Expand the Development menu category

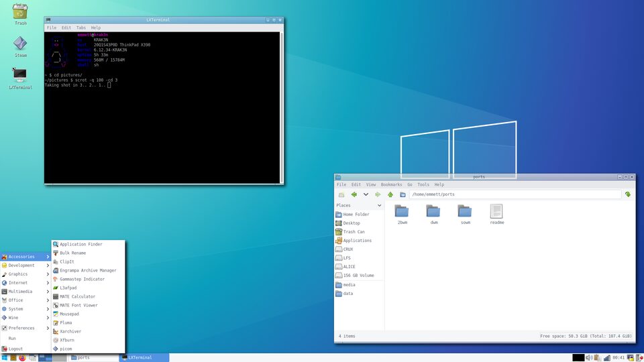tap(25, 265)
